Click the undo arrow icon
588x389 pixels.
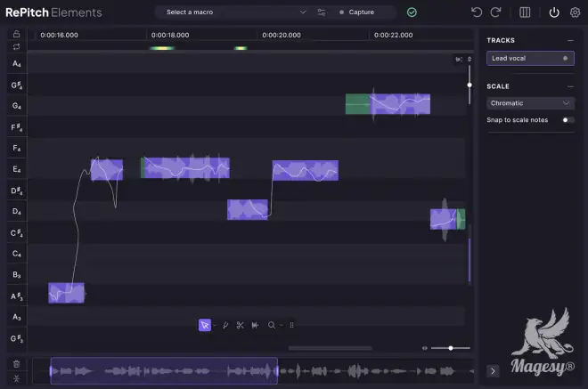(x=477, y=12)
